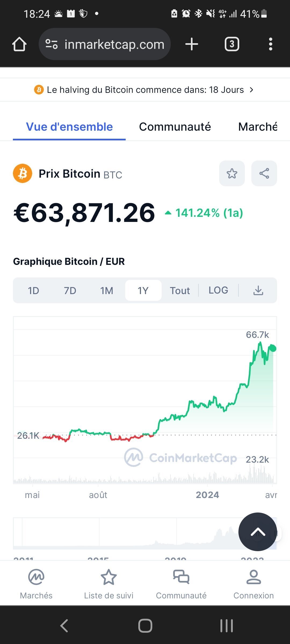Select the 1D chart time range
The image size is (290, 644).
34,290
